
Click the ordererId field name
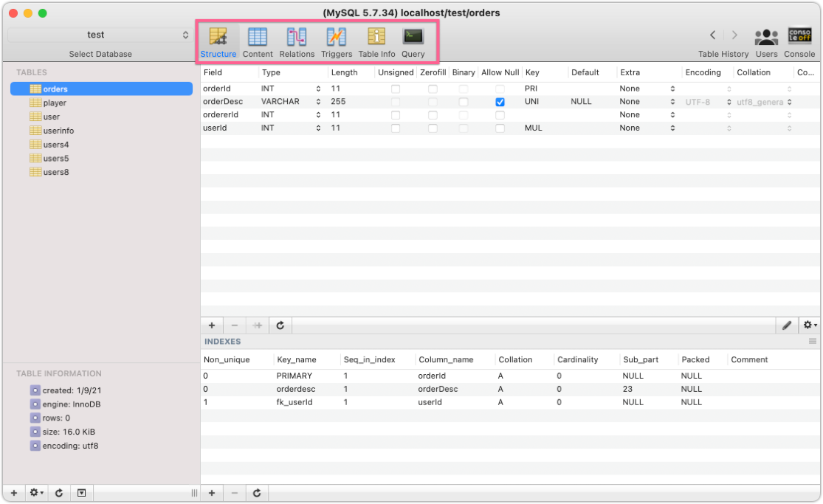(x=221, y=114)
